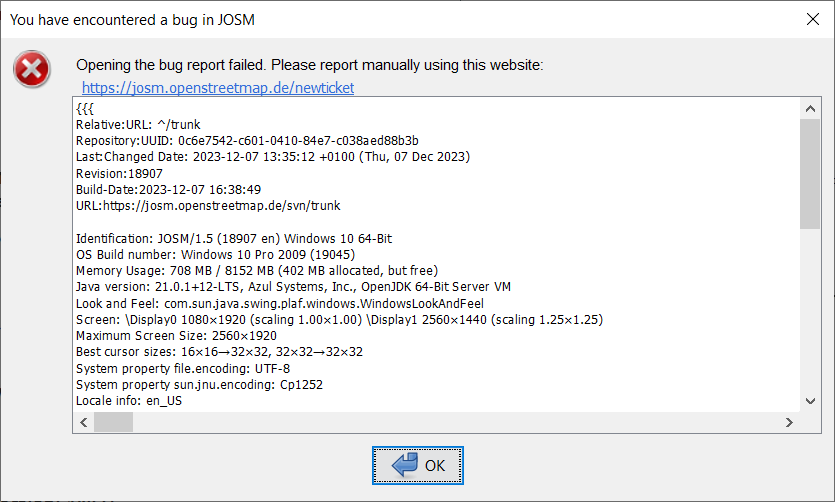Close the JOSM bug dialog
Image resolution: width=835 pixels, height=502 pixels.
(x=811, y=19)
